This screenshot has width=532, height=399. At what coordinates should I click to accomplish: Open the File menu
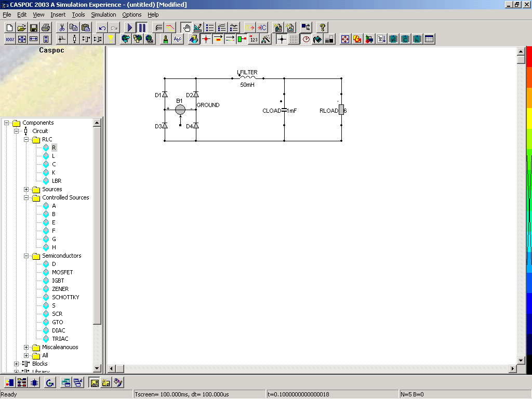click(7, 15)
